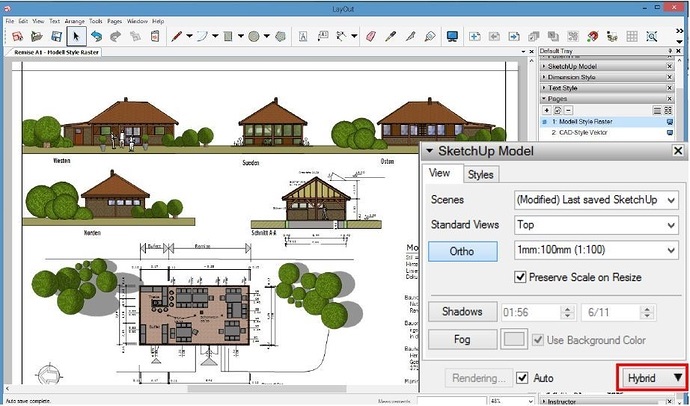Click the Start Presentation monitor icon
The width and height of the screenshot is (690, 406).
click(x=452, y=36)
